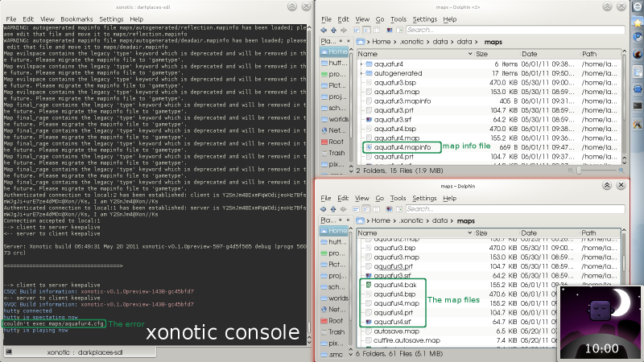Switch Dolphin <2> window to icons view
The width and height of the screenshot is (644, 362).
point(357,30)
